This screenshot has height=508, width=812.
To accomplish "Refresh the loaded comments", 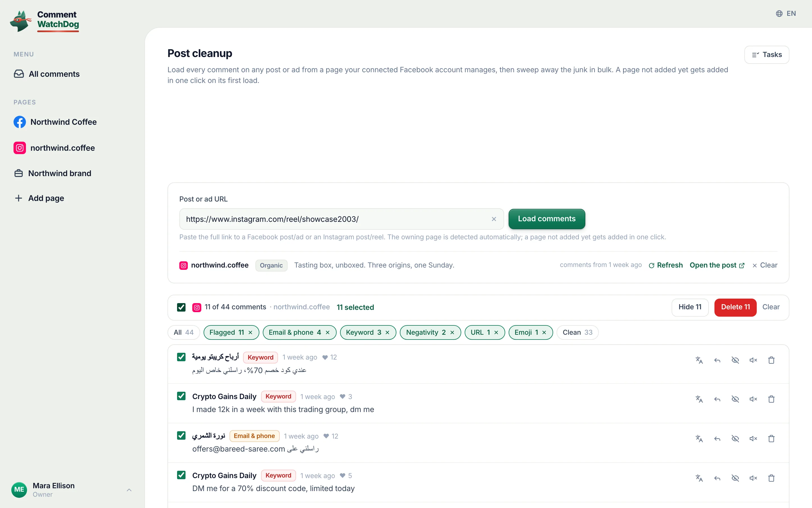I will [666, 265].
